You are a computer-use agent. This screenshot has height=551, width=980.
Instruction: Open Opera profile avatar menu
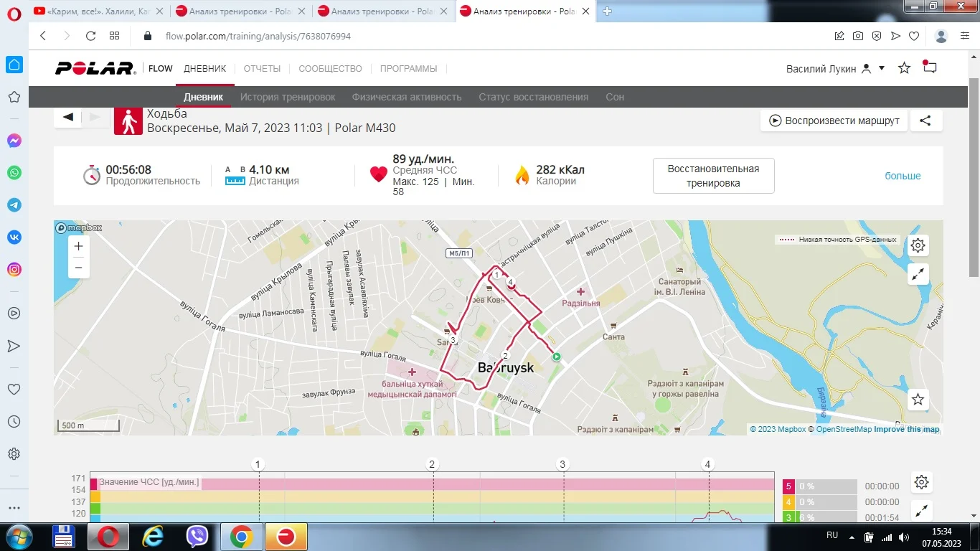pyautogui.click(x=942, y=36)
